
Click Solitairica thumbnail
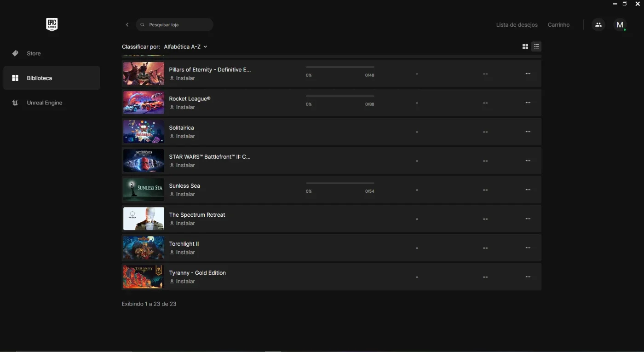[x=144, y=132]
